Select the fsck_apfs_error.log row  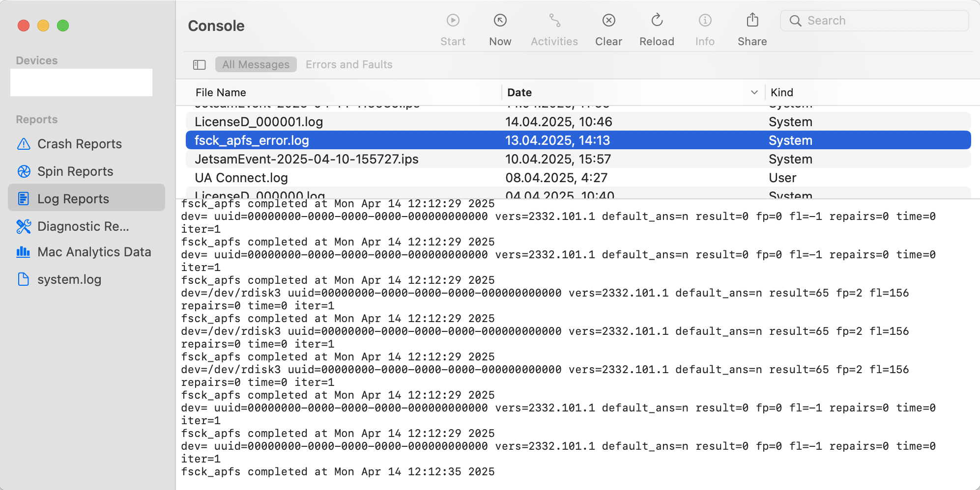(578, 140)
